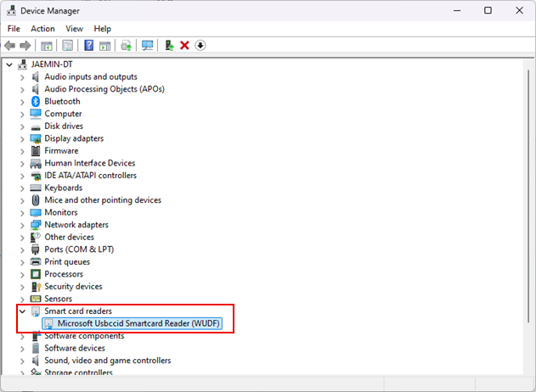Open the Properties toolbar icon
The image size is (536, 392).
[67, 46]
